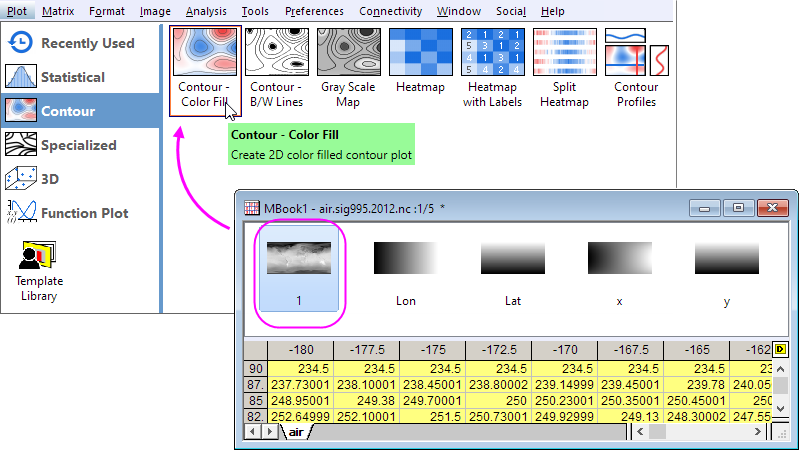Select row header 85
Viewport: 800px width, 451px height.
point(256,400)
